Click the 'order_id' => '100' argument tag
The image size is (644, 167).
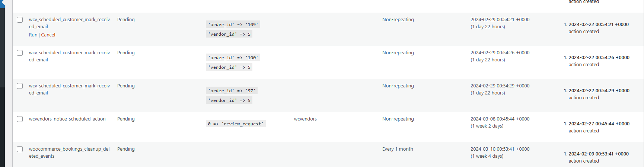[x=233, y=58]
